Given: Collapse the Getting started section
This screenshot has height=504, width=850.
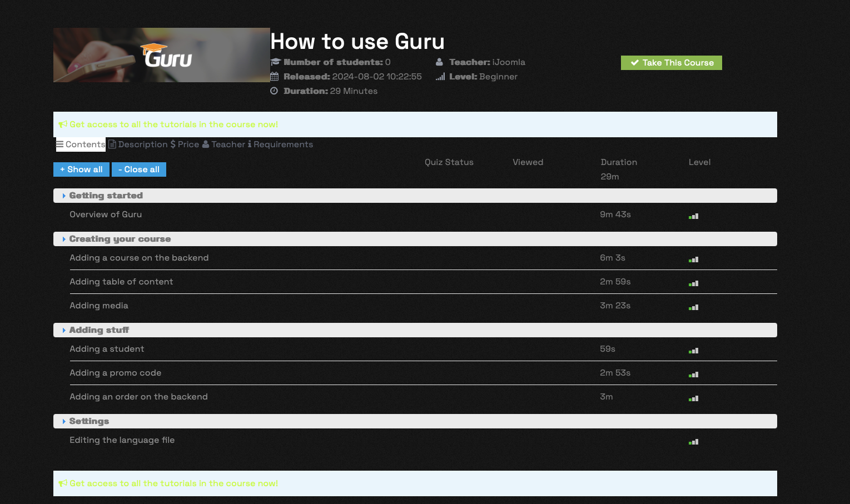Looking at the screenshot, I should tap(415, 196).
